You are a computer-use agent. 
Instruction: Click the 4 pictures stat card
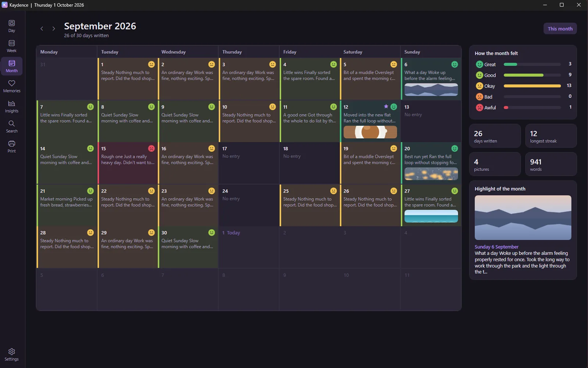tap(495, 164)
